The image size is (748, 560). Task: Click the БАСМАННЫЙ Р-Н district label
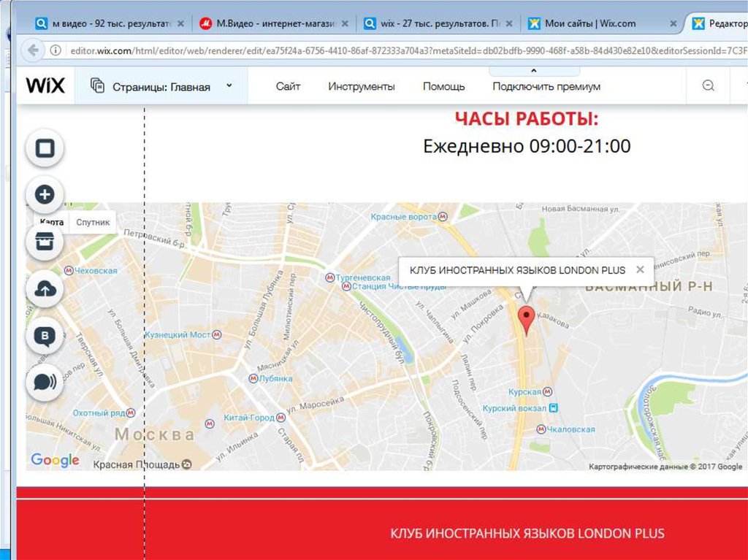(649, 286)
